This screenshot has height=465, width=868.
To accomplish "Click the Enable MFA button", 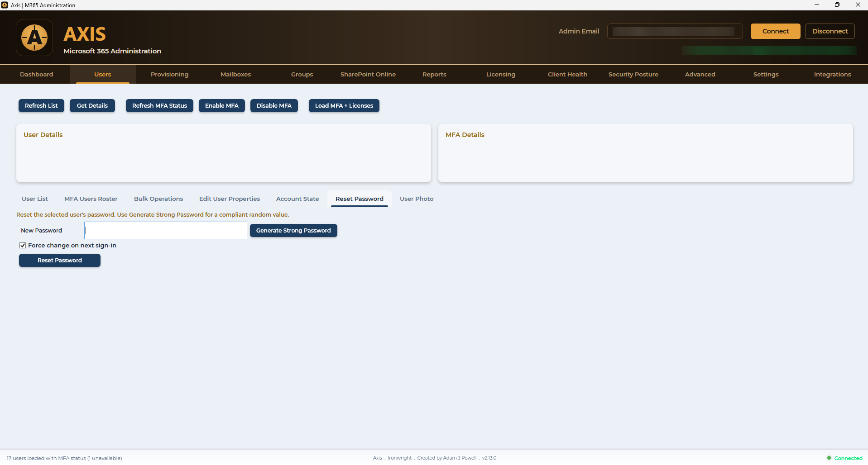I will click(222, 105).
